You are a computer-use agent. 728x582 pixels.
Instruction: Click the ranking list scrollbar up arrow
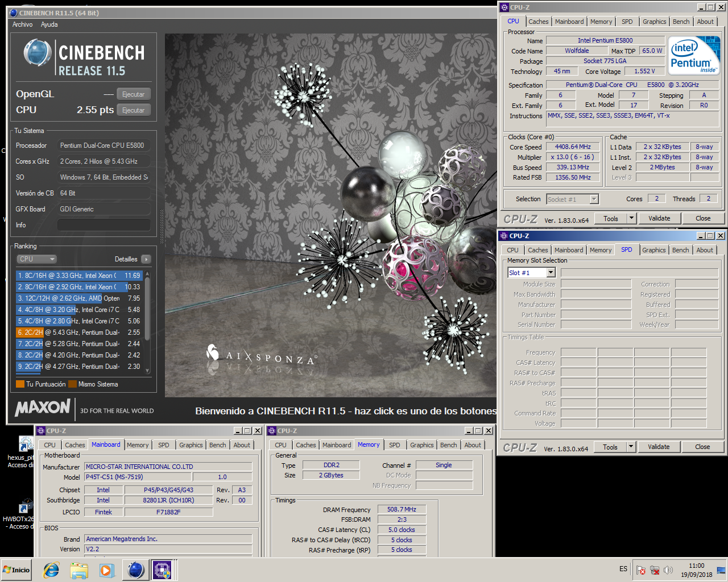click(148, 274)
